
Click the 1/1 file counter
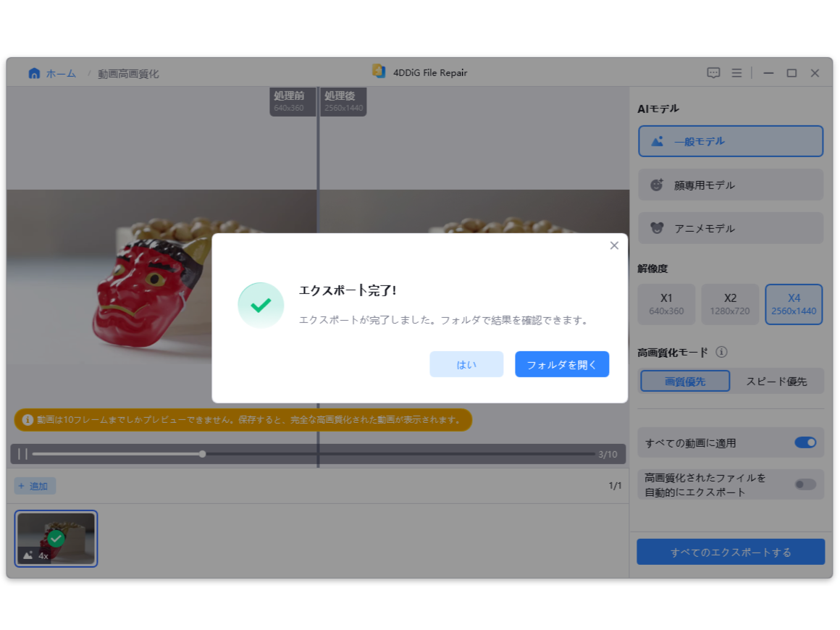[x=615, y=485]
